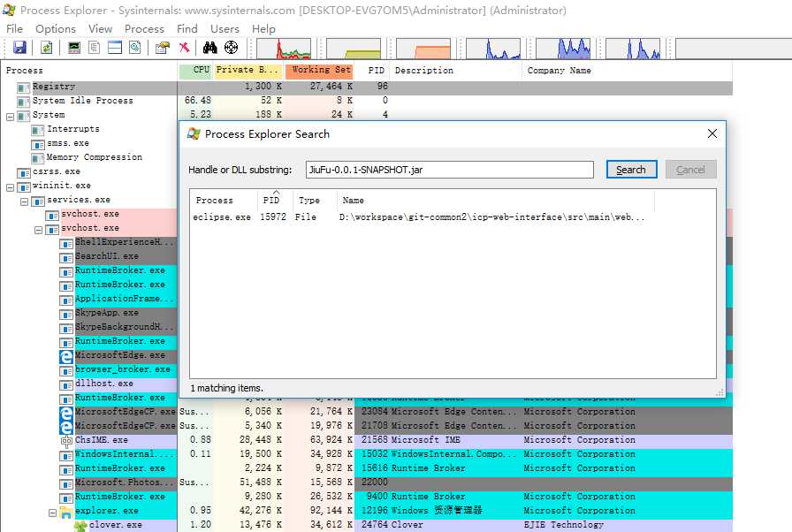Click the greyed Cancel button in dialog
792x532 pixels.
click(690, 170)
